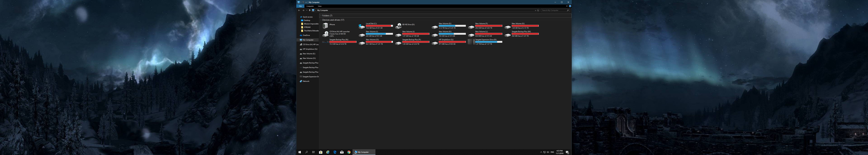Image resolution: width=868 pixels, height=155 pixels.
Task: Open the Computer ribbon tab
Action: pyautogui.click(x=310, y=6)
